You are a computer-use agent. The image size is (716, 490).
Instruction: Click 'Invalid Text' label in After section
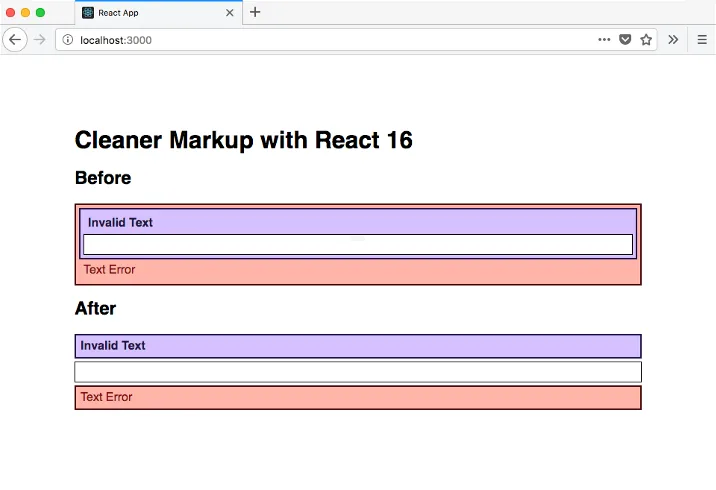pyautogui.click(x=113, y=345)
